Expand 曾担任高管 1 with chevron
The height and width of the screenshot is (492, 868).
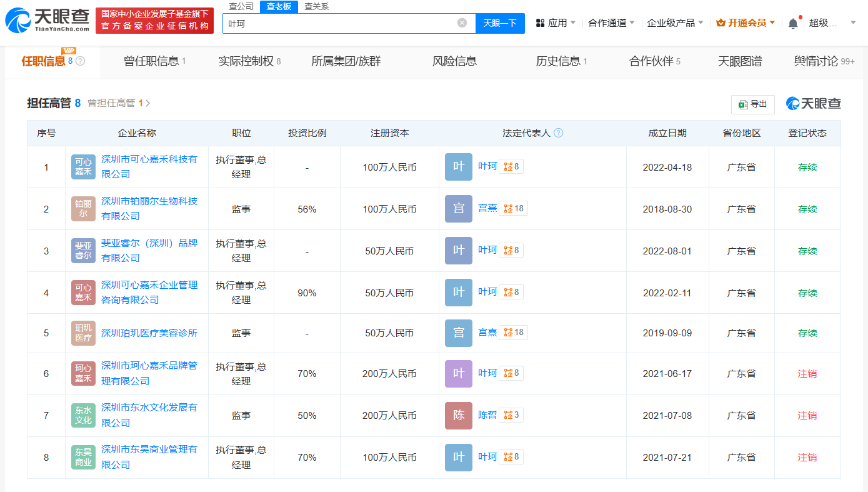click(119, 103)
